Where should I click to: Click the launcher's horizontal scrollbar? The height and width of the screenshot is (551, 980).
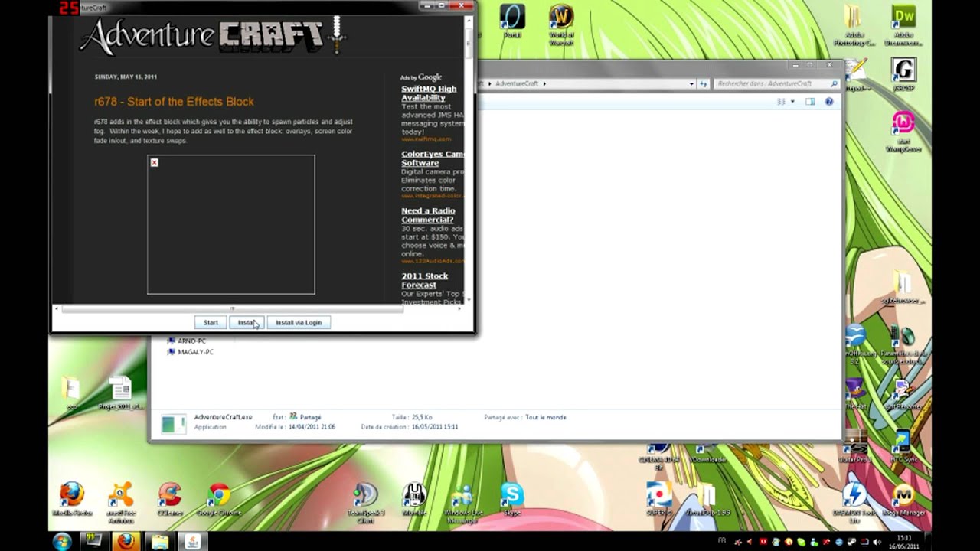[232, 309]
